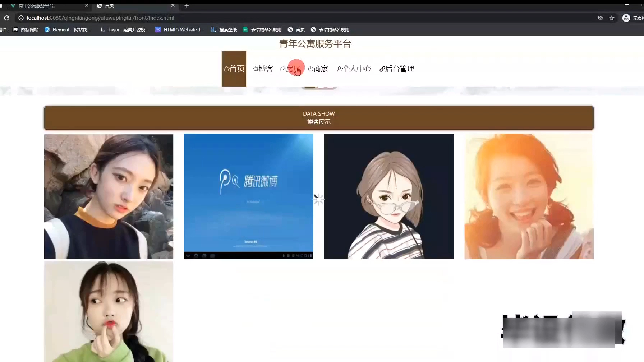Open the 首页 bookmark in the bookmarks bar

coord(296,29)
